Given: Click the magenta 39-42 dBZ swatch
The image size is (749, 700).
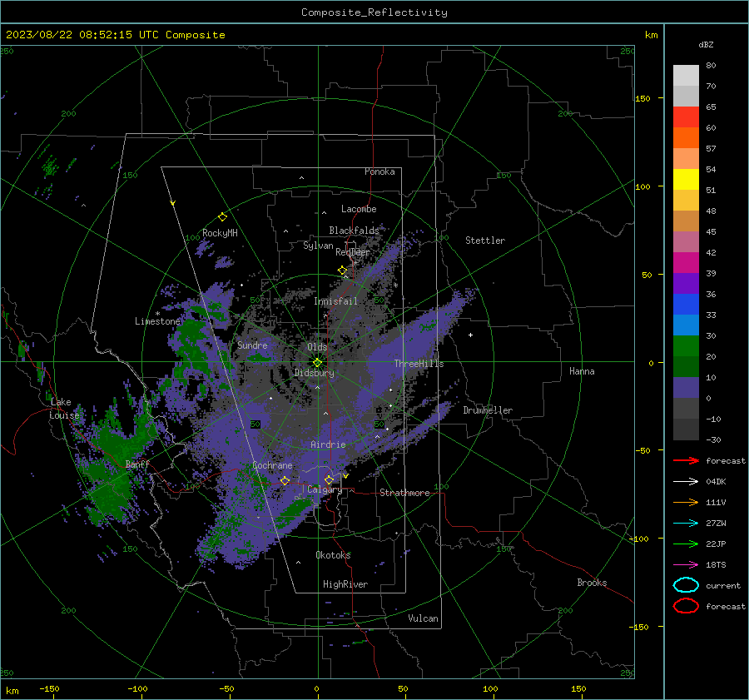Looking at the screenshot, I should pyautogui.click(x=686, y=263).
